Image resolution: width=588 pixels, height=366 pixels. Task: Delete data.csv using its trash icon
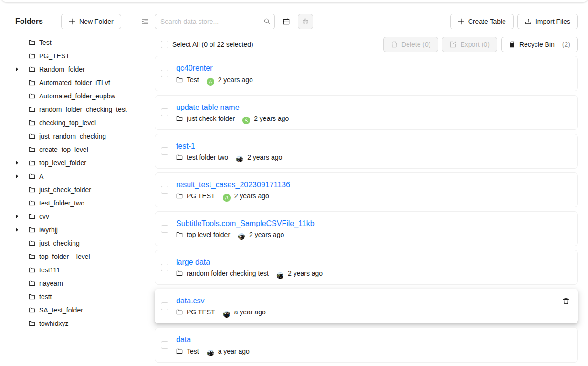click(566, 301)
